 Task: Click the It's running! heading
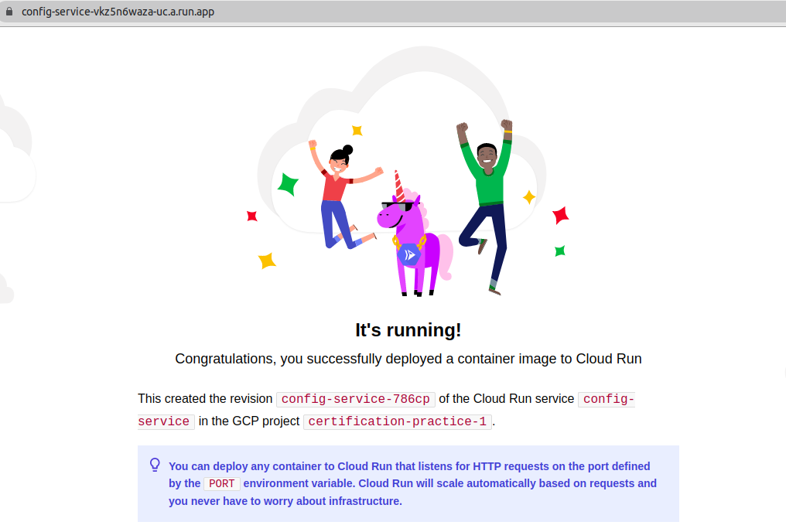pos(408,329)
